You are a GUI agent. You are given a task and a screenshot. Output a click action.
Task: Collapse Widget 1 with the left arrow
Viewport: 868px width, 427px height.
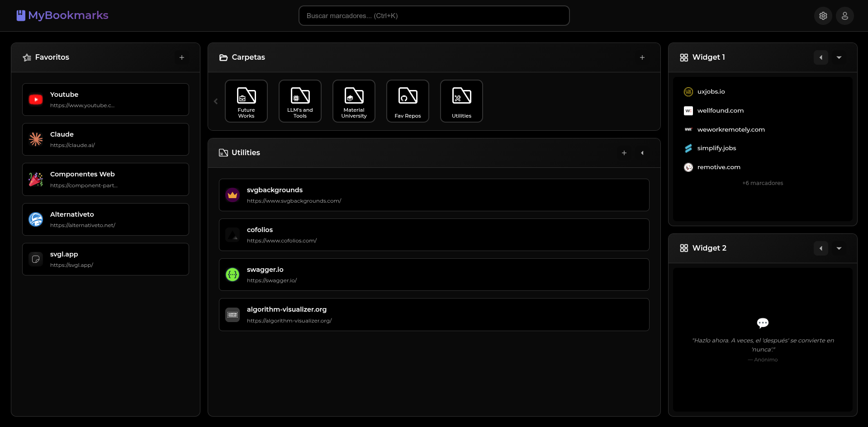click(821, 57)
